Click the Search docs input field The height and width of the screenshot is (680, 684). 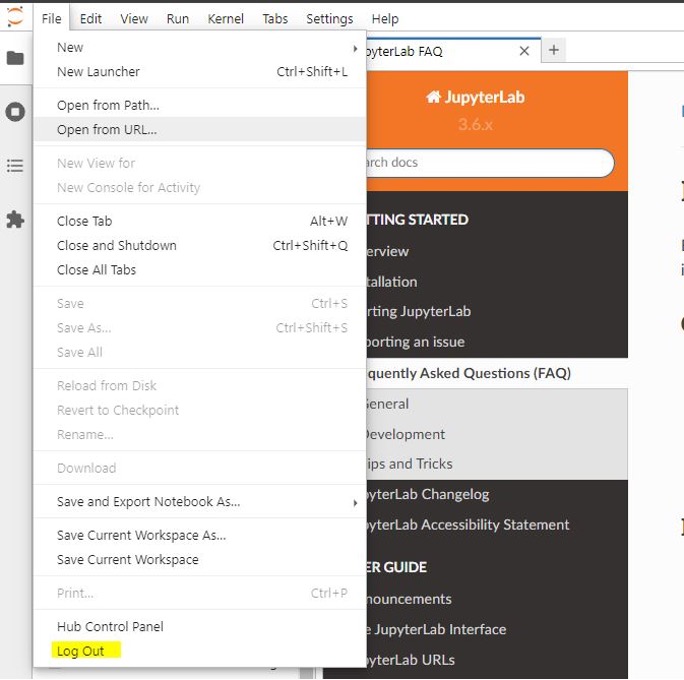(489, 163)
